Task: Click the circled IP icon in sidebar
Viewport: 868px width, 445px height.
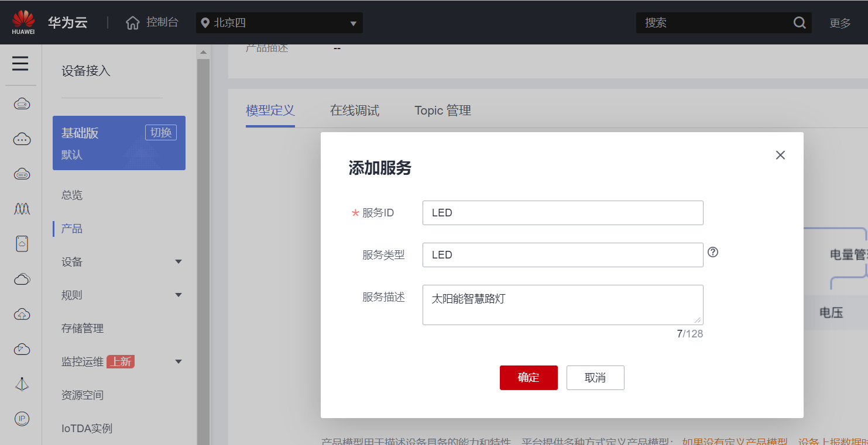Action: pos(22,419)
